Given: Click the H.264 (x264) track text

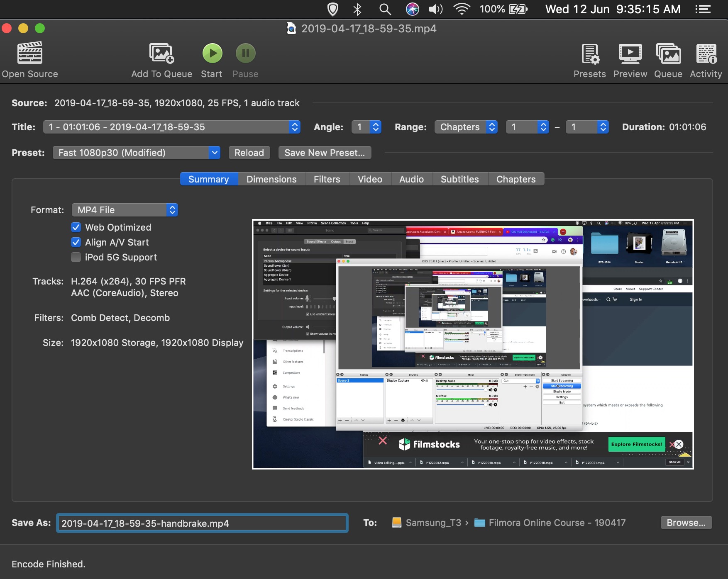Looking at the screenshot, I should pos(128,281).
